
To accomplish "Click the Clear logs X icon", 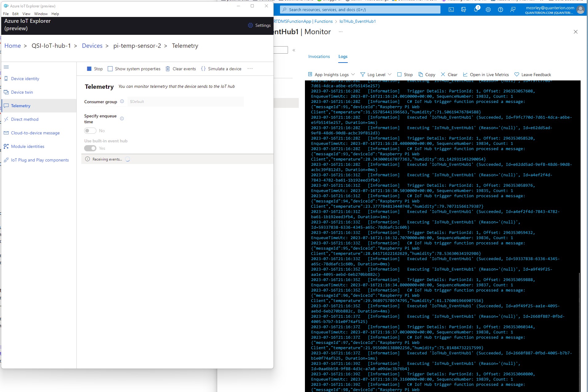I will (x=443, y=75).
